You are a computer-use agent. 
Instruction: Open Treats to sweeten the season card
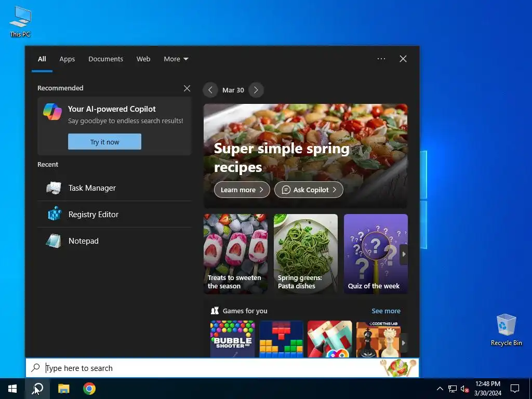pyautogui.click(x=235, y=254)
